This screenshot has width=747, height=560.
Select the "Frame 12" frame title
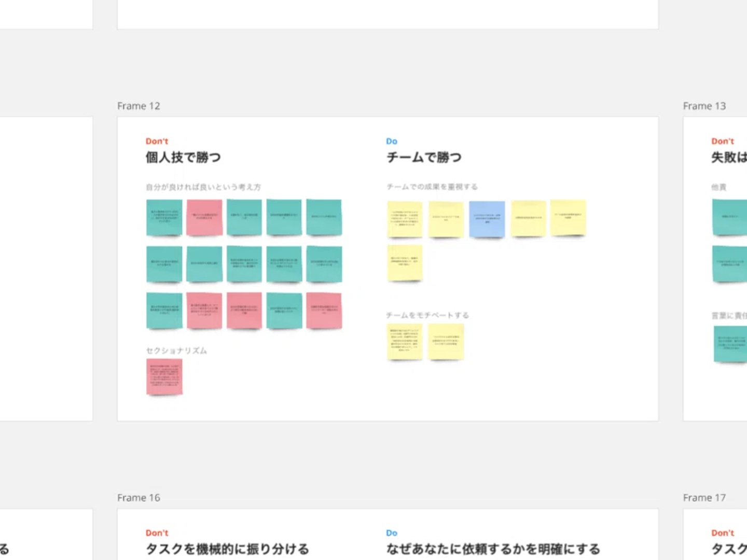pos(139,106)
